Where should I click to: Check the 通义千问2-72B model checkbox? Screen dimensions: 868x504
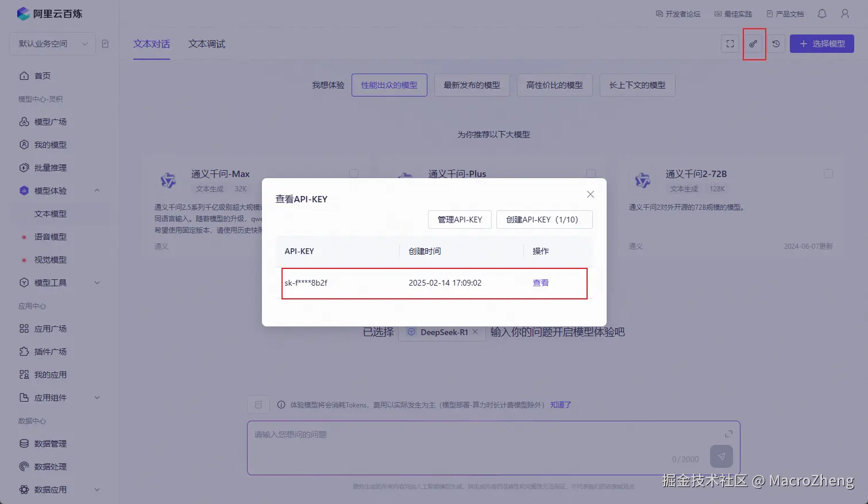pos(828,174)
